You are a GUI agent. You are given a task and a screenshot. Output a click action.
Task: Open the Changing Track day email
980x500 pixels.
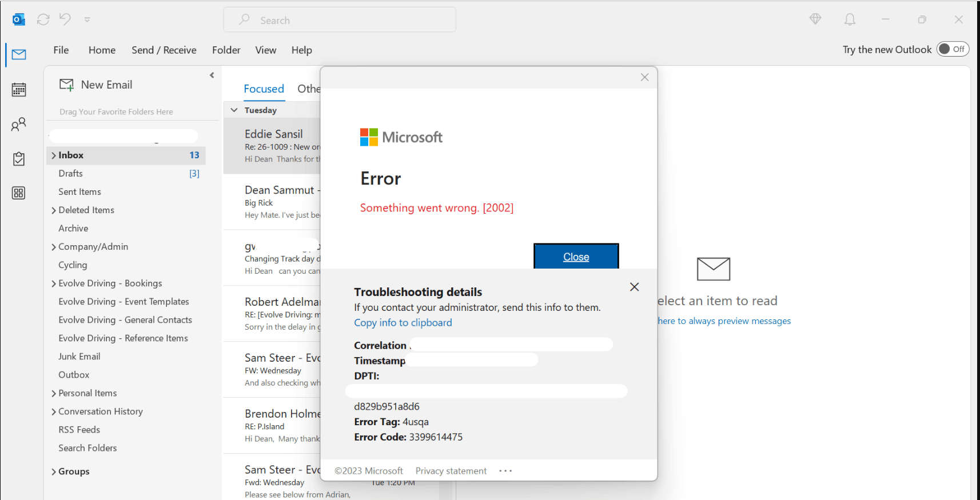(x=272, y=258)
